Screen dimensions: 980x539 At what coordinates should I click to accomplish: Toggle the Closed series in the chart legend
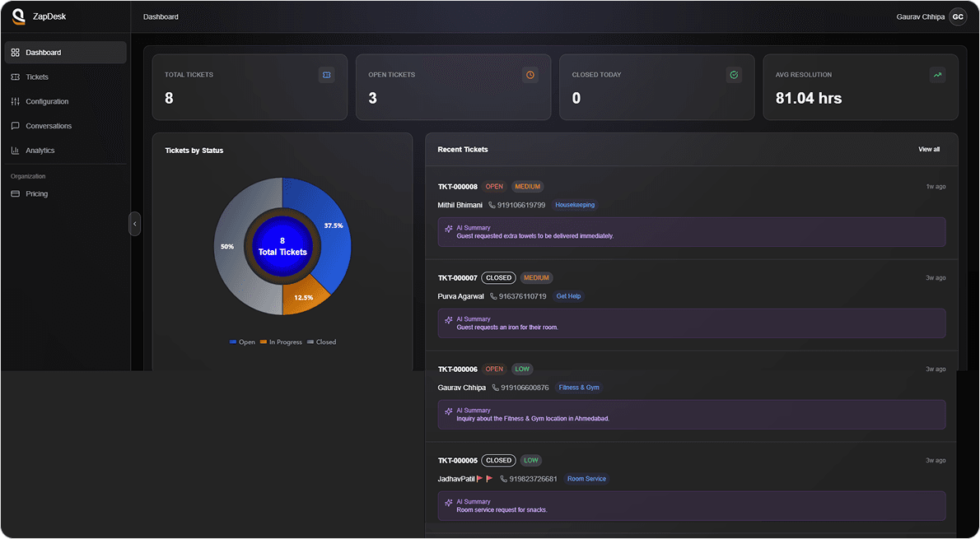(x=321, y=342)
